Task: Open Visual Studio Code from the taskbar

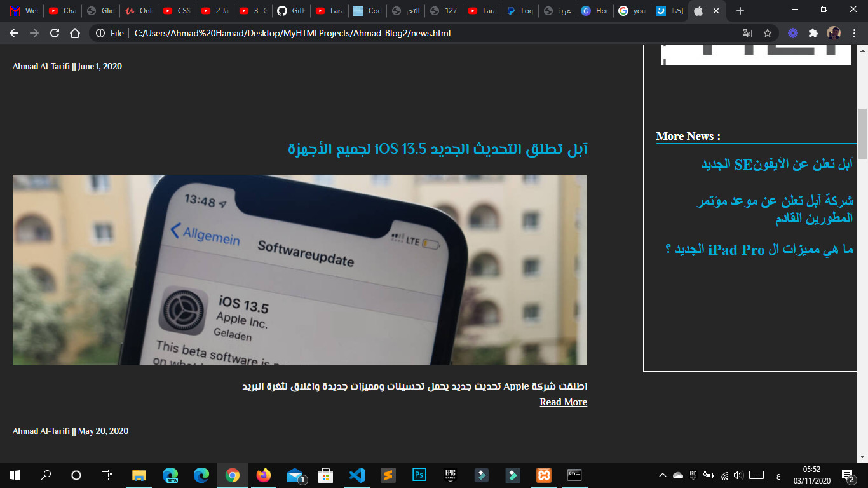Action: tap(357, 475)
